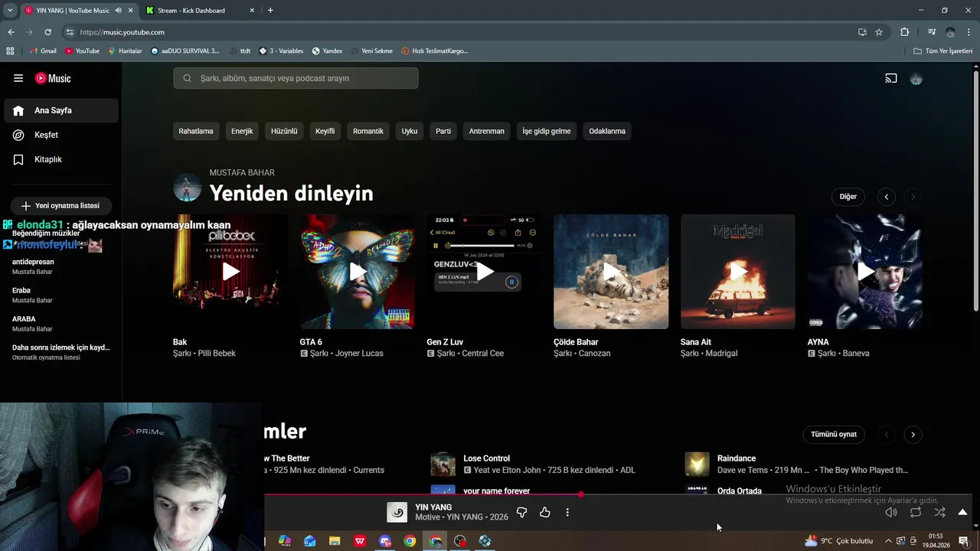Image resolution: width=980 pixels, height=551 pixels.
Task: Open the antidepresan playlist in sidebar
Action: (x=61, y=266)
